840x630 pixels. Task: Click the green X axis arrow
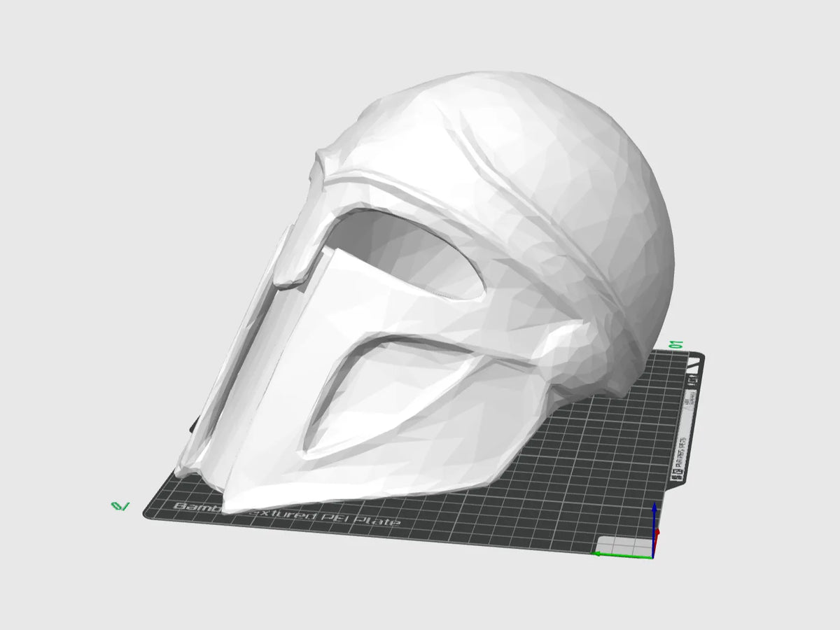tap(623, 555)
